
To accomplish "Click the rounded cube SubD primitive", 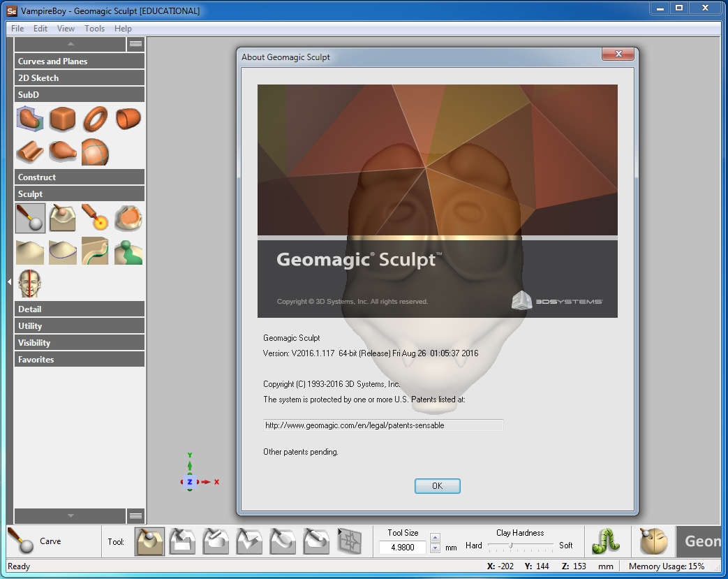I will 63,119.
